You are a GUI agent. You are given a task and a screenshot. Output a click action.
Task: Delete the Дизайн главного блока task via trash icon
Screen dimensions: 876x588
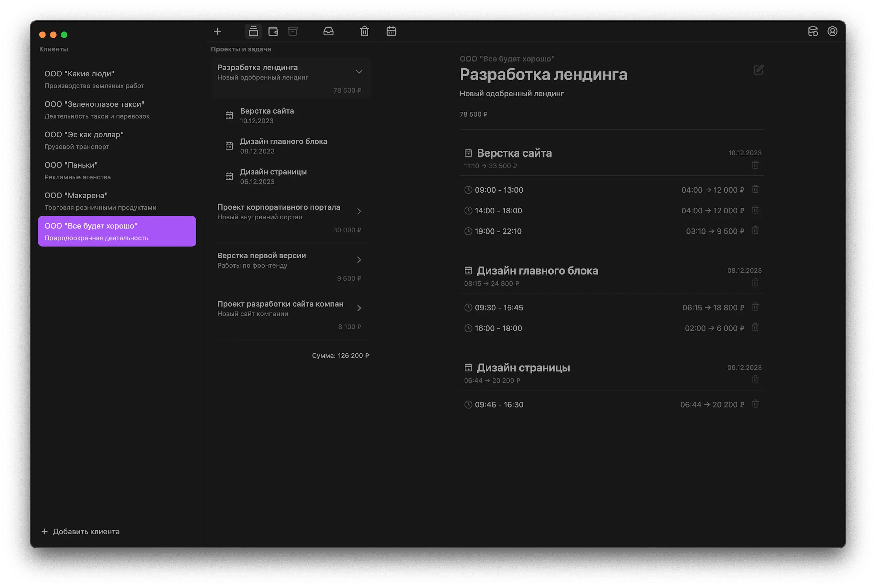(755, 283)
